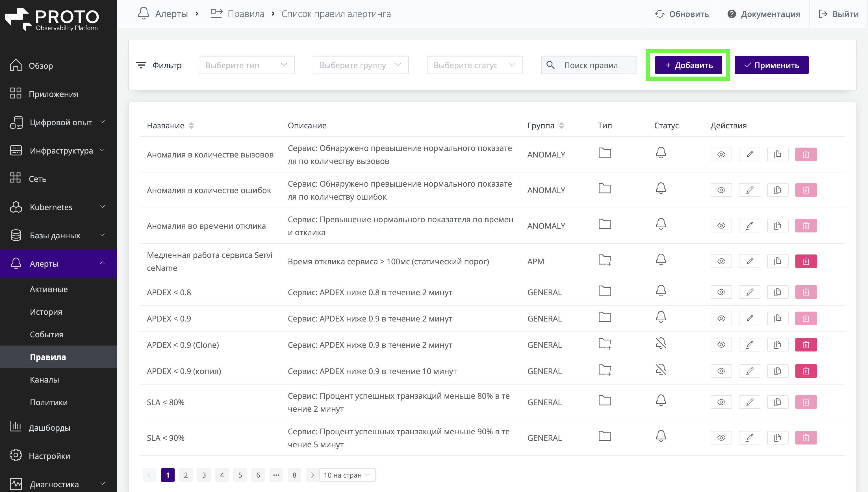Toggle status bell for 'Аномалия во времени отклика'
The width and height of the screenshot is (868, 492).
[661, 224]
